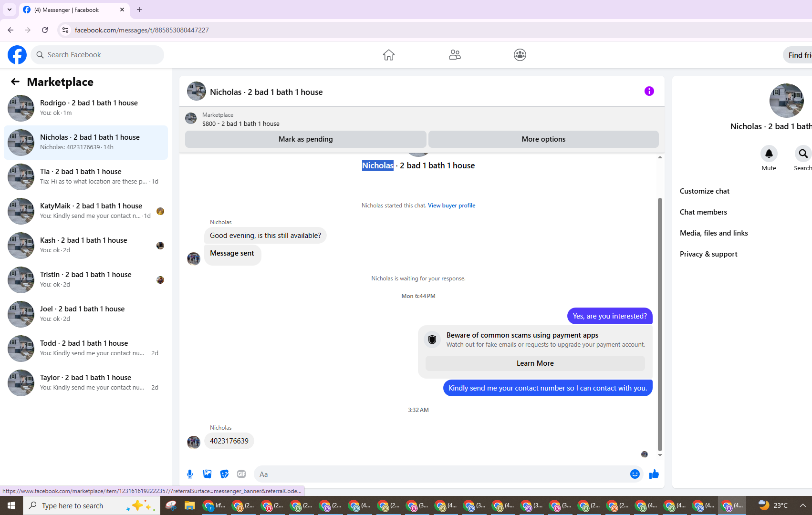Send a thumbs-up like
This screenshot has height=515, width=812.
coord(654,474)
